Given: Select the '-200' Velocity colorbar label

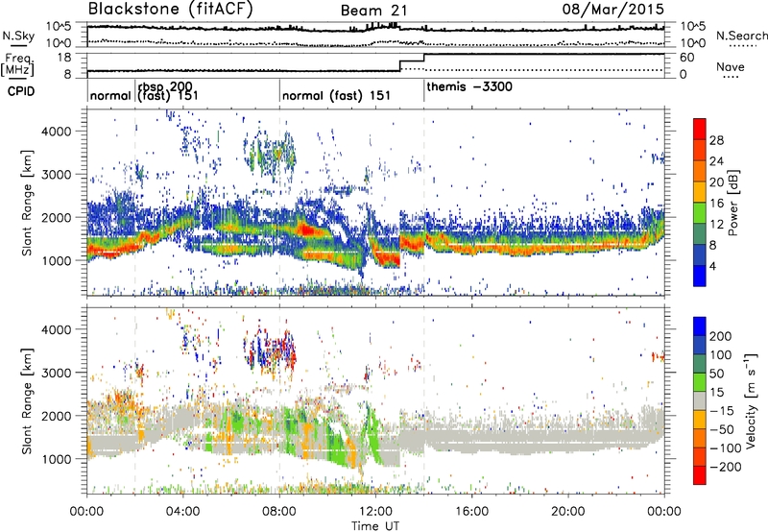Looking at the screenshot, I should (x=725, y=467).
